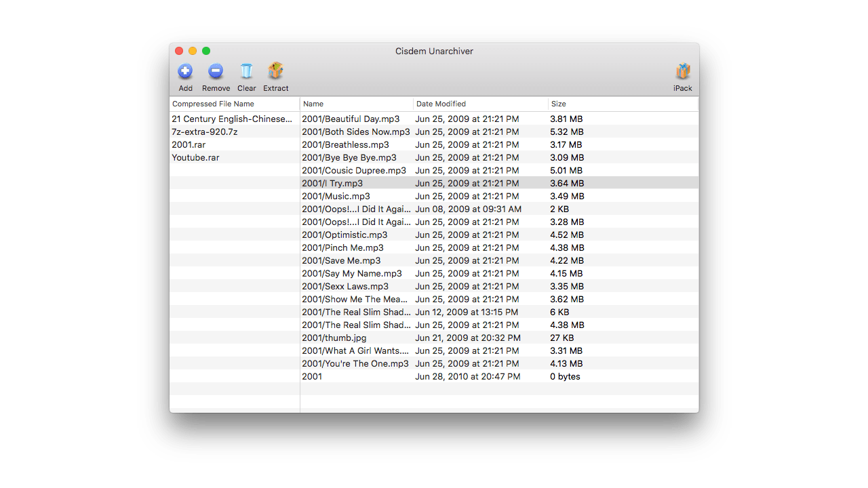Select 2001/thumb.jpg image file
The image size is (868, 488).
(499, 338)
